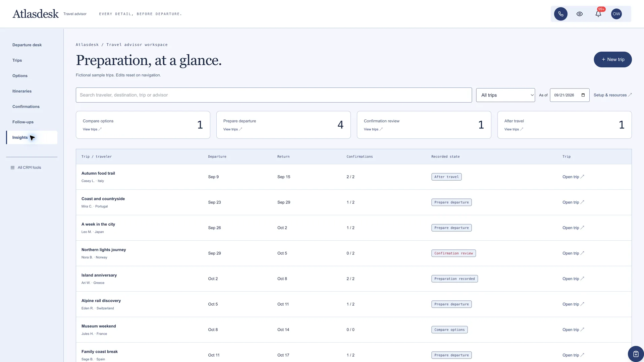Open Options in sidebar
Screen dimensions: 644x362
point(20,76)
